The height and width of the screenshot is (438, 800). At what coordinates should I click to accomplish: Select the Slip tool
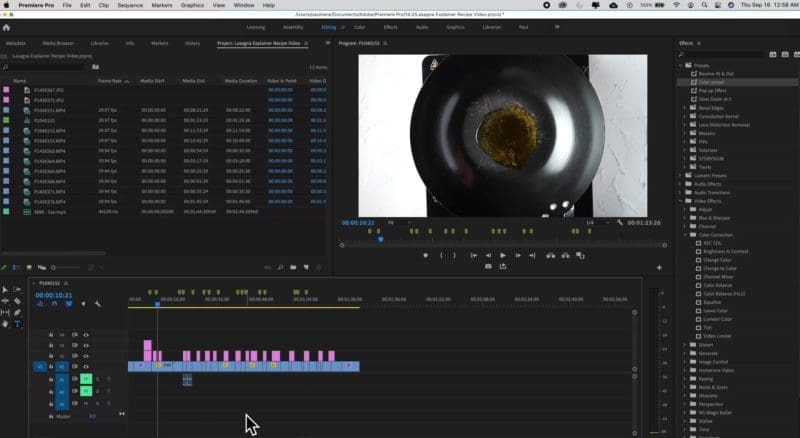coord(5,312)
